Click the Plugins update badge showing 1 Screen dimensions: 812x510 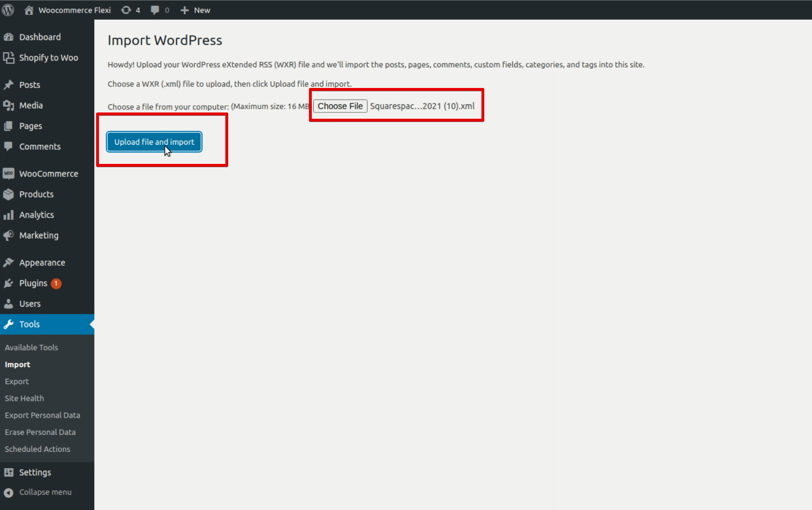coord(56,283)
